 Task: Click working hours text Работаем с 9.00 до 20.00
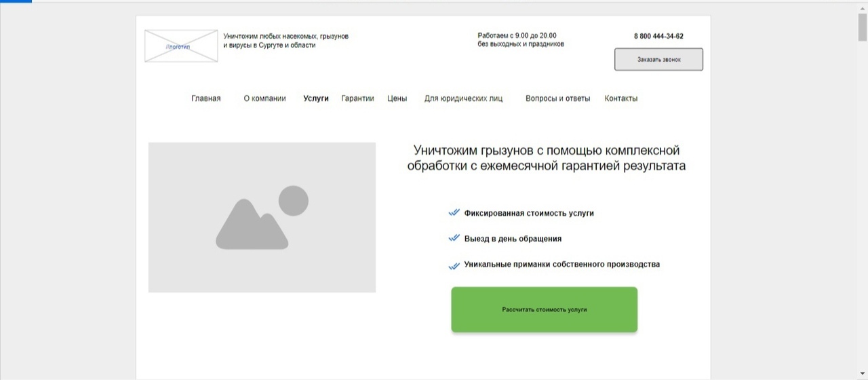(517, 35)
